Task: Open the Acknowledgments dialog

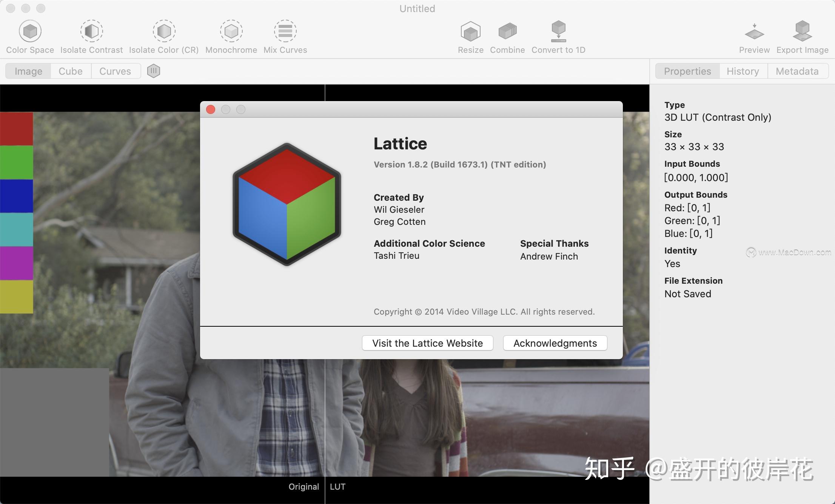Action: (x=555, y=343)
